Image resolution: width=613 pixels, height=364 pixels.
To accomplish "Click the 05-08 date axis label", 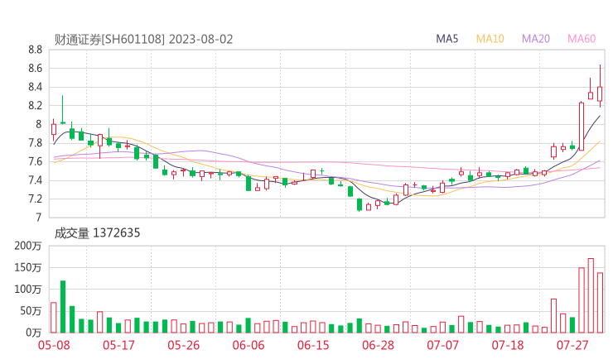I will pyautogui.click(x=54, y=345).
